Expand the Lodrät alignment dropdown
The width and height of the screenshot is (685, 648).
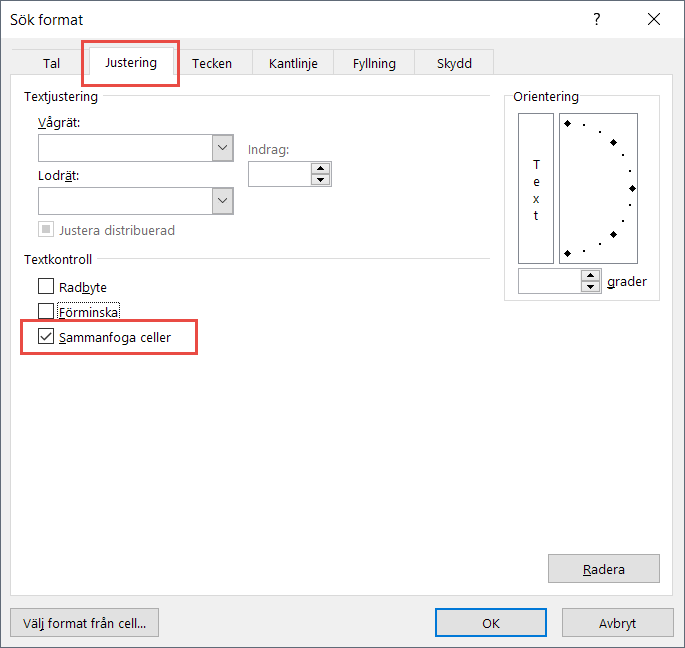(x=223, y=201)
